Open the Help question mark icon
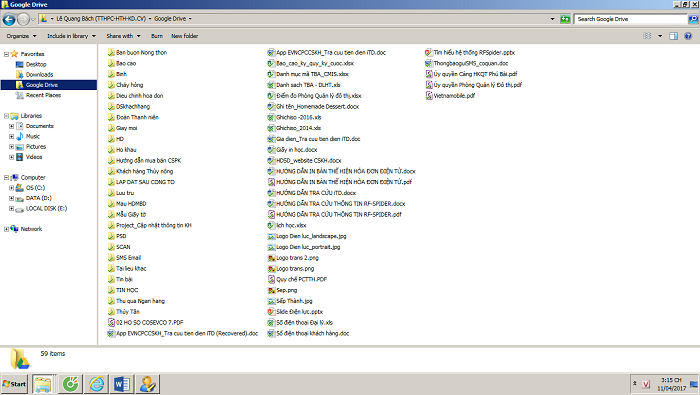 (x=688, y=36)
